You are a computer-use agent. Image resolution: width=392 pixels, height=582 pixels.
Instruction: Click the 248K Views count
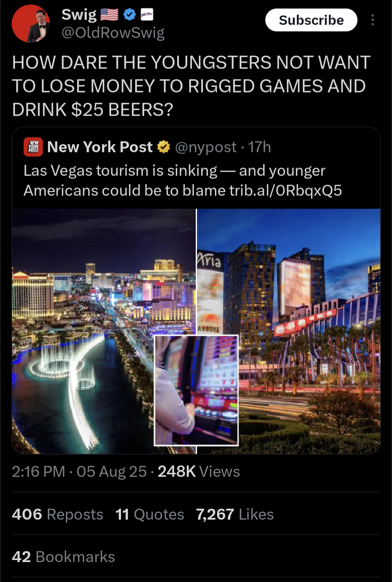click(199, 472)
